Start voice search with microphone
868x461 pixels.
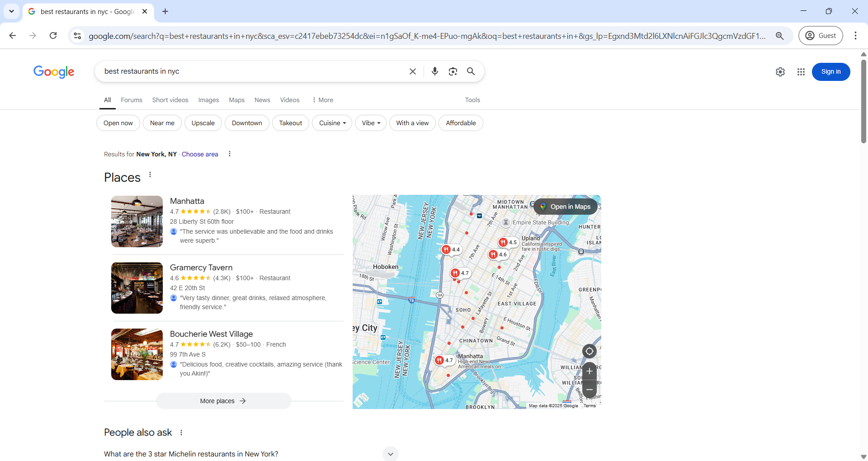[x=435, y=71]
